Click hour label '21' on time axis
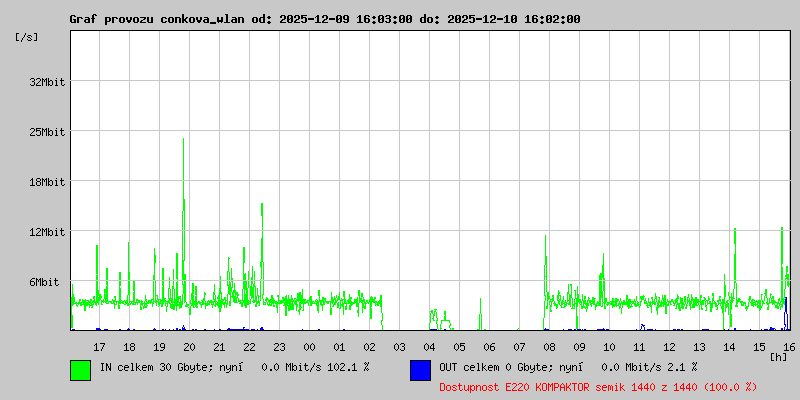 click(x=219, y=347)
